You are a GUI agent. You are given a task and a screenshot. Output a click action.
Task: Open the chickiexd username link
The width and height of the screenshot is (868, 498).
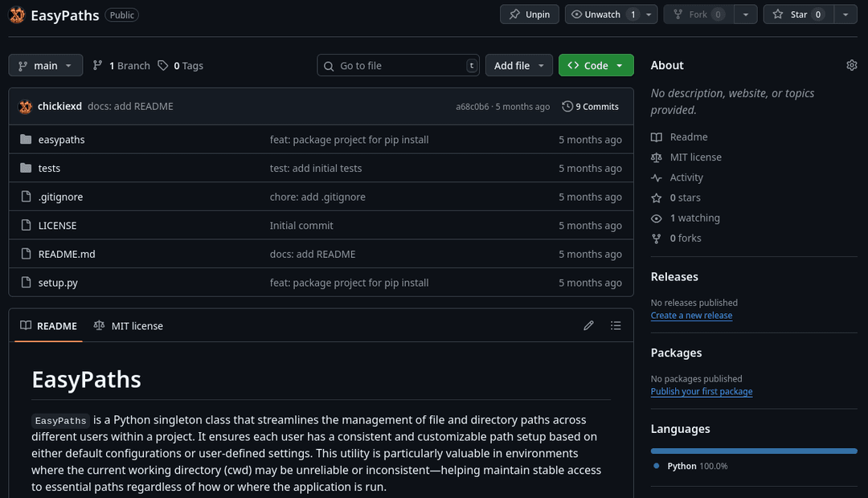59,106
